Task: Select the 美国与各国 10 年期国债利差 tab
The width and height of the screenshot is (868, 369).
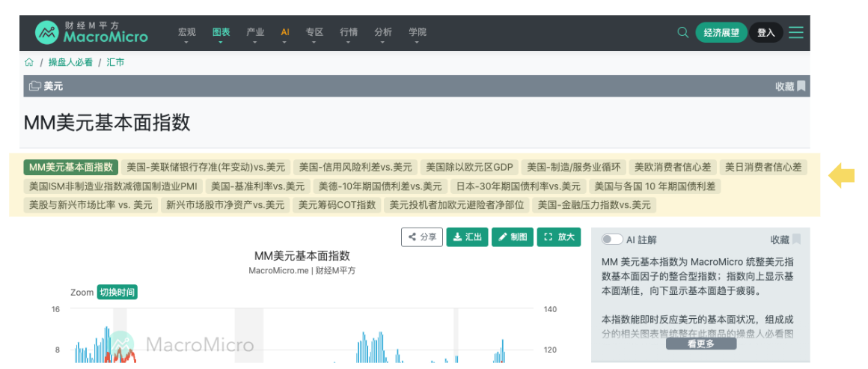Action: click(x=655, y=186)
